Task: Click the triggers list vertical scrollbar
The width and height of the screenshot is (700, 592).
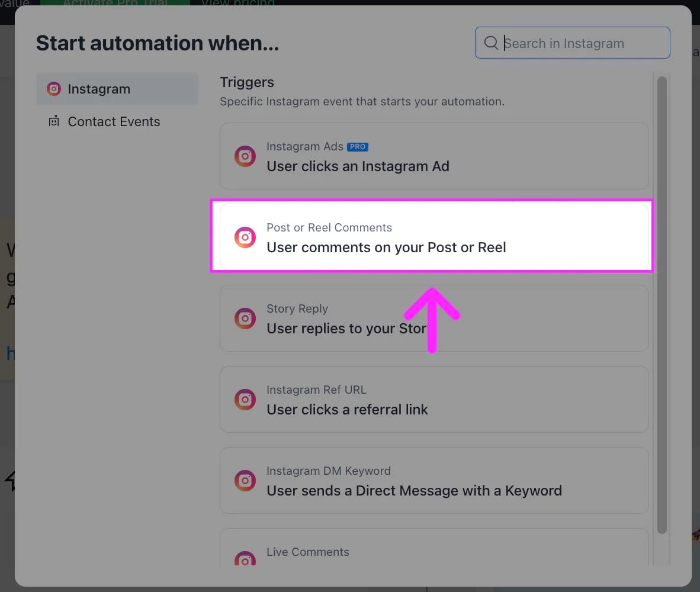Action: click(662, 305)
